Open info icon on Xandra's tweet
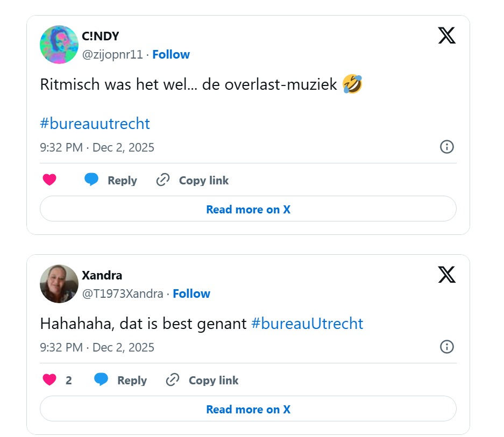The height and width of the screenshot is (437, 504). click(x=447, y=347)
